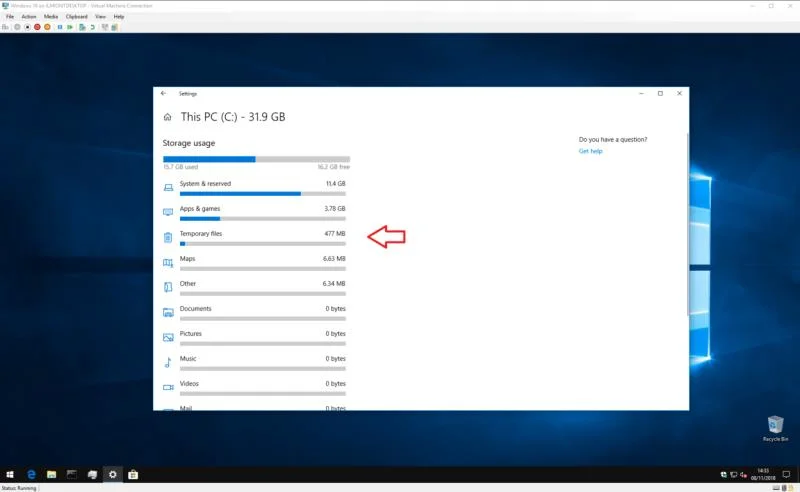The width and height of the screenshot is (800, 492).
Task: Go back using the Settings back arrow
Action: tap(163, 93)
